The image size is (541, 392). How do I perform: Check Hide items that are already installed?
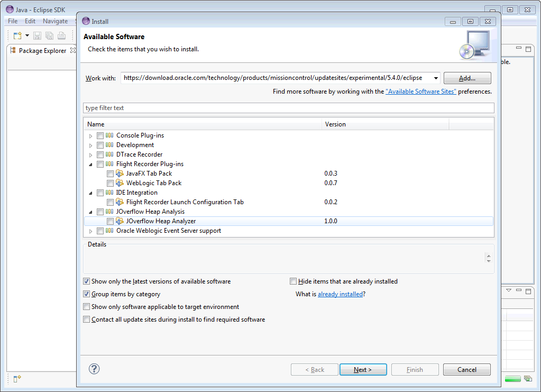click(294, 281)
